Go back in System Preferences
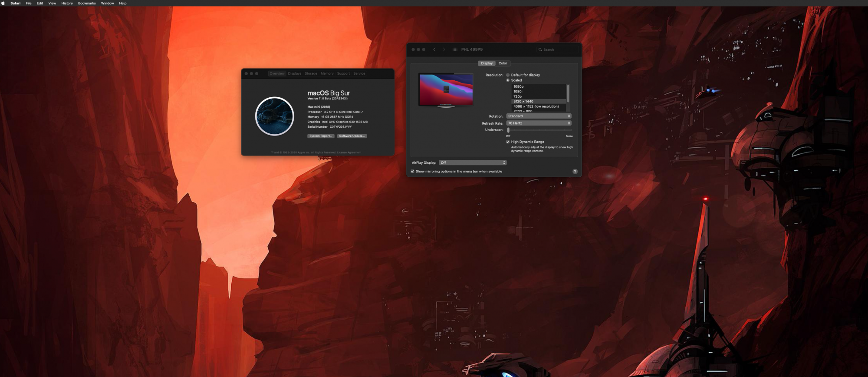This screenshot has height=377, width=868. tap(434, 50)
